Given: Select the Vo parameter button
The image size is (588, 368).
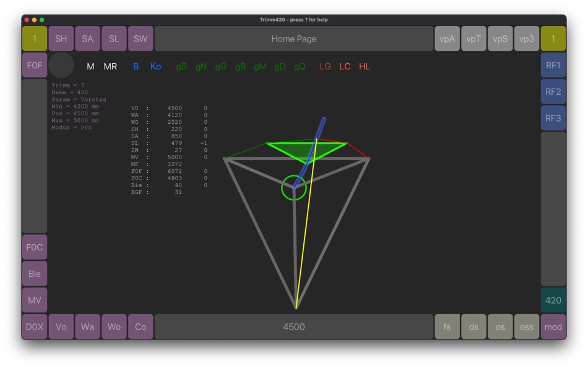Looking at the screenshot, I should (61, 326).
